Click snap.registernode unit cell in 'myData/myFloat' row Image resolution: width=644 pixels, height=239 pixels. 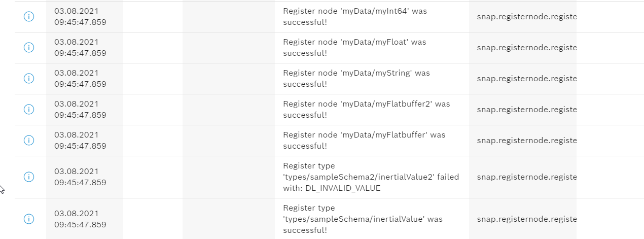tap(526, 47)
